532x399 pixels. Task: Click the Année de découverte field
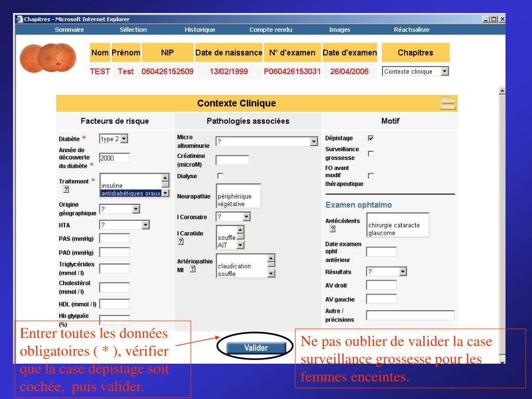click(x=114, y=158)
